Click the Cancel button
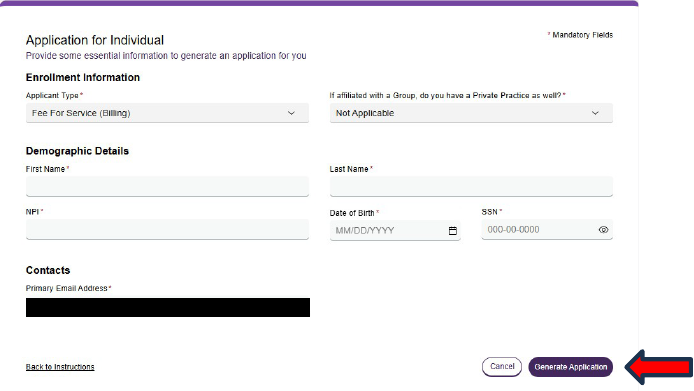The width and height of the screenshot is (694, 391). [x=502, y=367]
